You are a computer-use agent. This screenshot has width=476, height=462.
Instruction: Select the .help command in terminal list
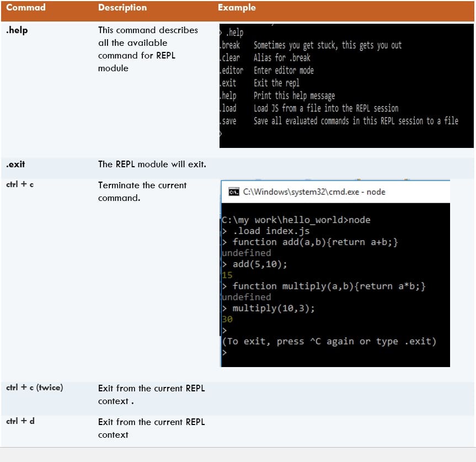(x=234, y=34)
